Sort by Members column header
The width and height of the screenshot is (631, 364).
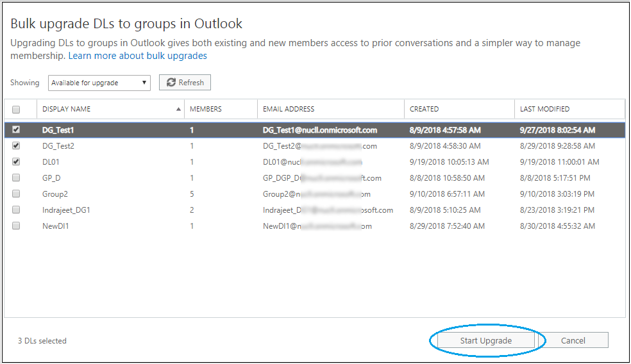206,109
